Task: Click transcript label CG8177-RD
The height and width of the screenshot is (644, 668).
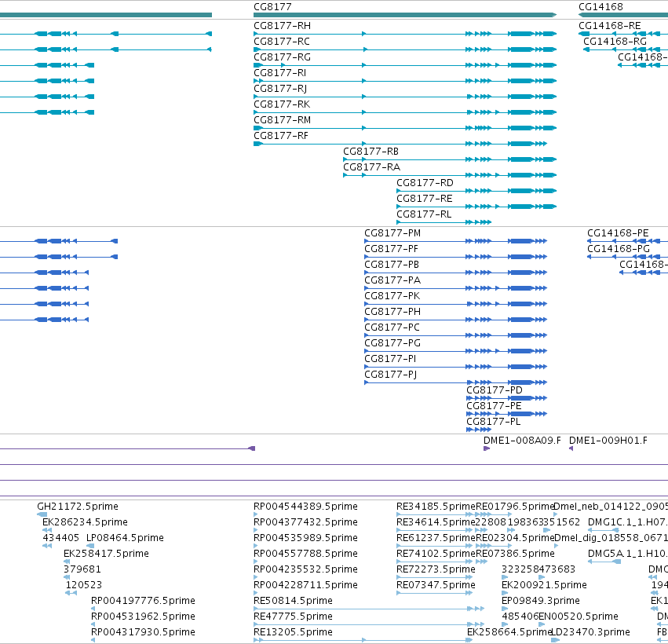Action: (x=425, y=183)
